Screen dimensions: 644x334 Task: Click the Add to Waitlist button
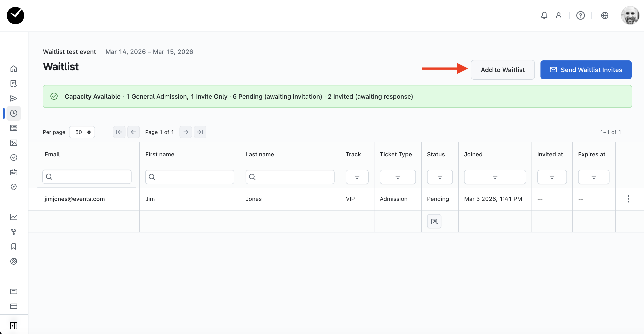[503, 70]
